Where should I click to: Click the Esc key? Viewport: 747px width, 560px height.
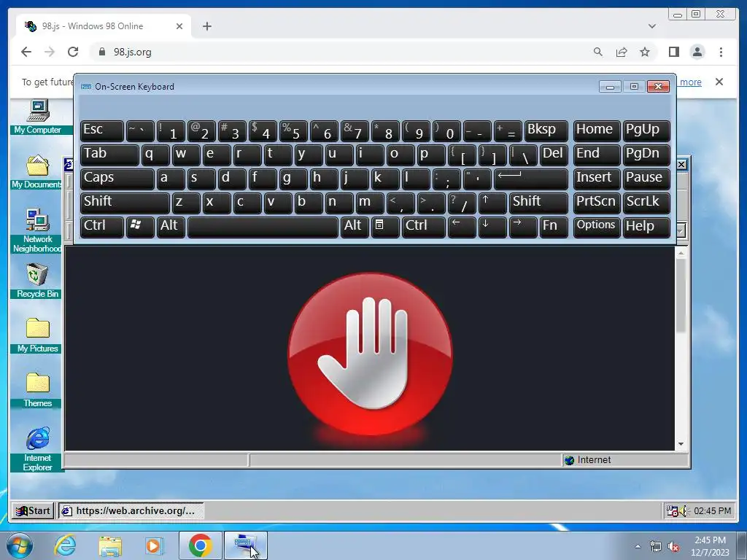tap(102, 131)
